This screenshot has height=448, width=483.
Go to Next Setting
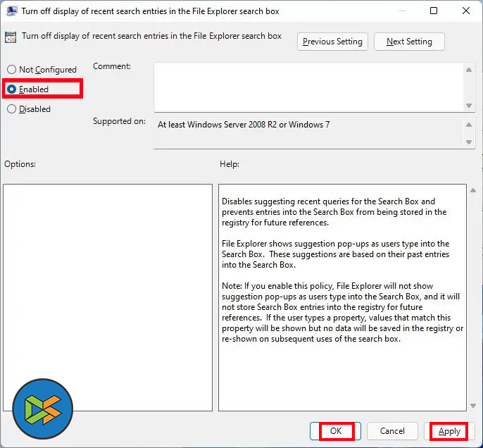click(x=409, y=42)
